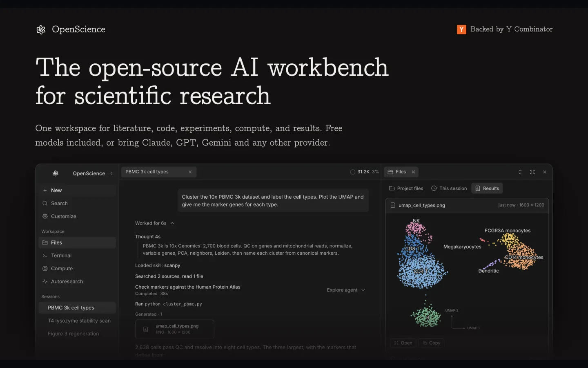Open Autoresearch in the Workspace list
Screen dimensions: 588x368
pyautogui.click(x=77, y=282)
